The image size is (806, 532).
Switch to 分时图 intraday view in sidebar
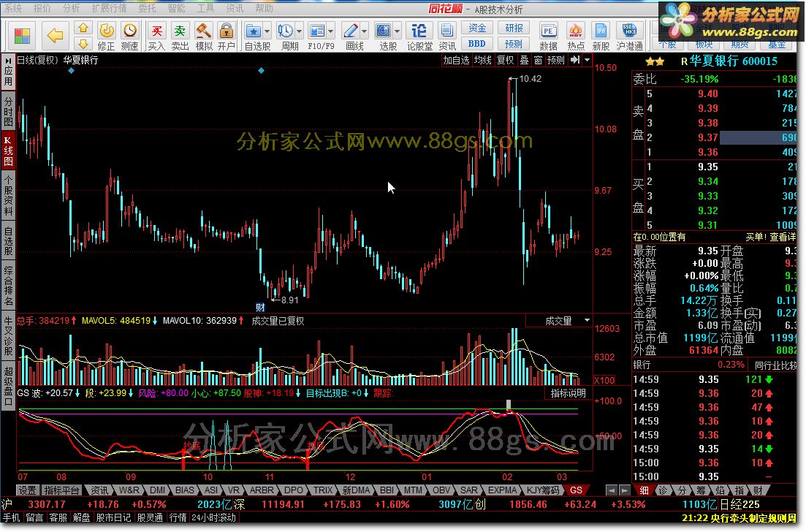(8, 110)
